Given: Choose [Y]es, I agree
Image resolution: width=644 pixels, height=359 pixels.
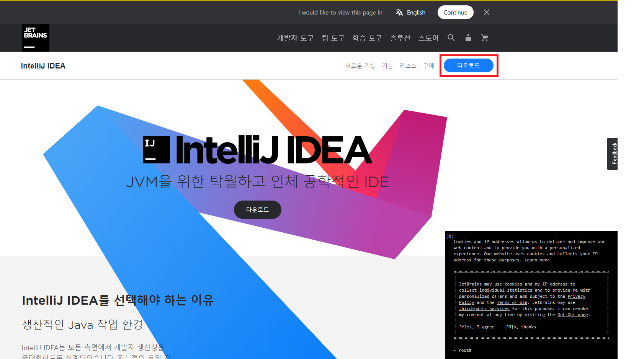Looking at the screenshot, I should [x=477, y=327].
